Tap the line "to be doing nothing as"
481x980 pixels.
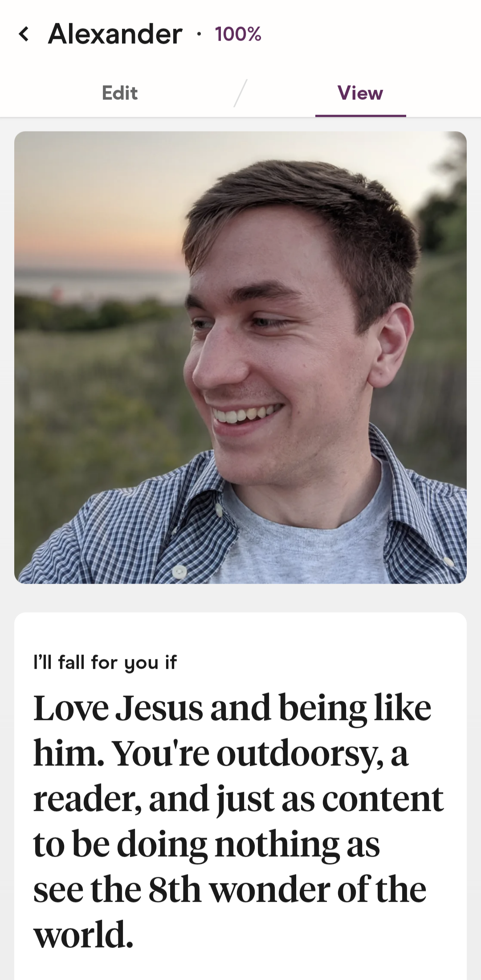(x=207, y=844)
